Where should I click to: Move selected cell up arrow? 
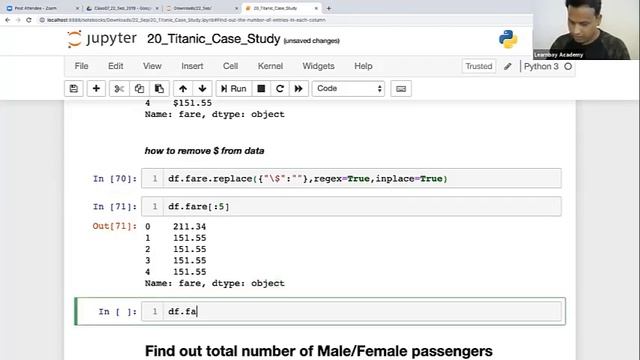coord(183,89)
